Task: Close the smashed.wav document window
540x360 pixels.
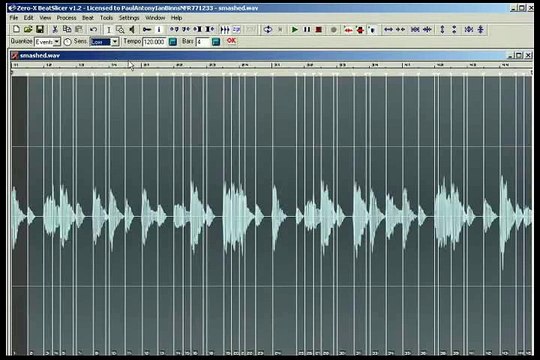Action: point(528,55)
